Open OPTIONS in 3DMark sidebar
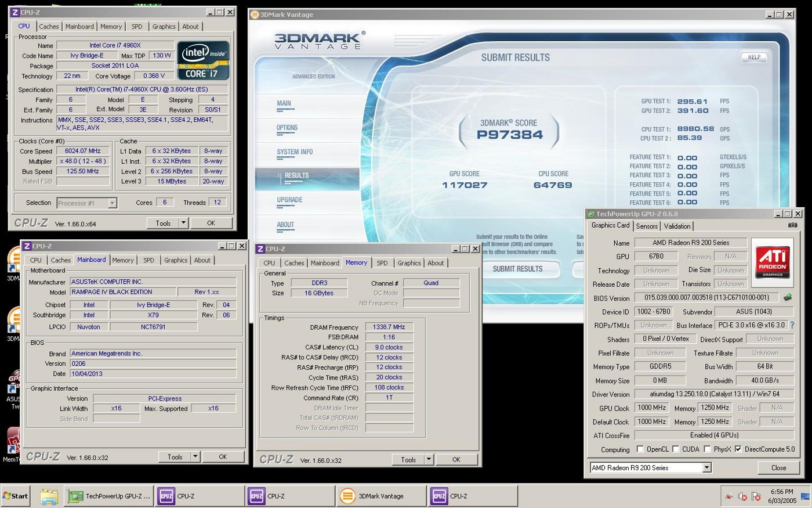 (x=287, y=128)
